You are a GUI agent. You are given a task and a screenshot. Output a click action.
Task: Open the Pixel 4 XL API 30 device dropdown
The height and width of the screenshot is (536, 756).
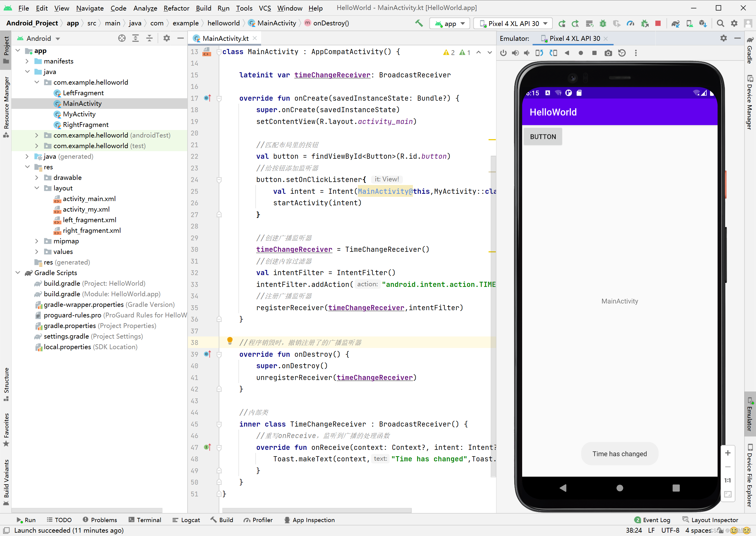click(x=513, y=24)
